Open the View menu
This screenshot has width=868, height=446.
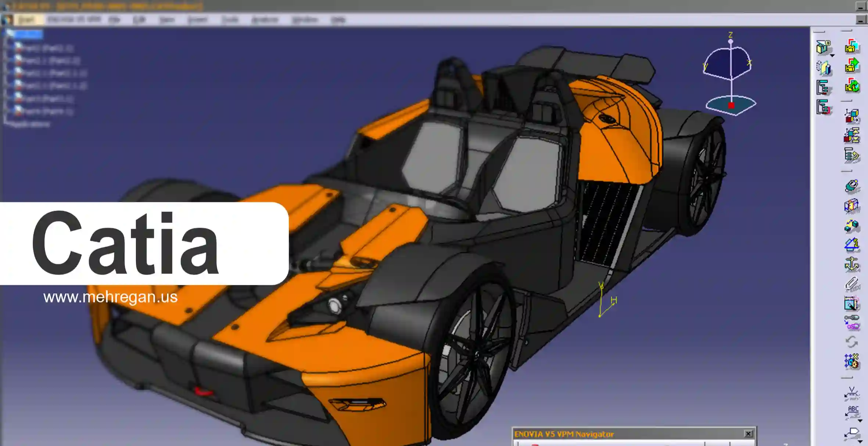tap(167, 20)
